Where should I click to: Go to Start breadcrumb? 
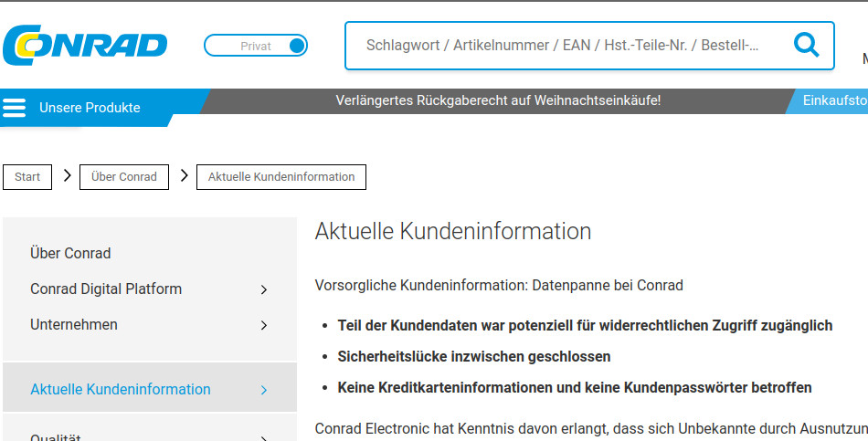point(27,177)
